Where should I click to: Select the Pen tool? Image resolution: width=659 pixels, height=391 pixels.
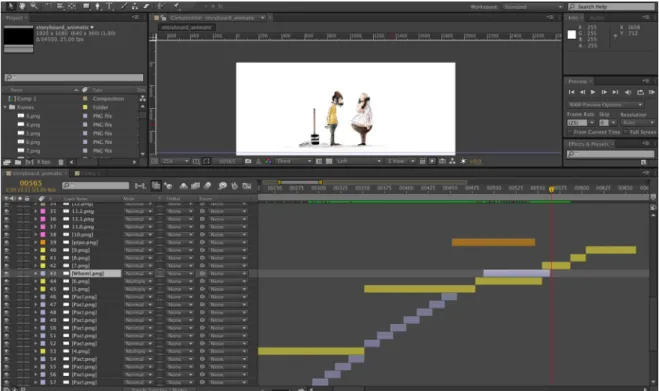(x=98, y=6)
